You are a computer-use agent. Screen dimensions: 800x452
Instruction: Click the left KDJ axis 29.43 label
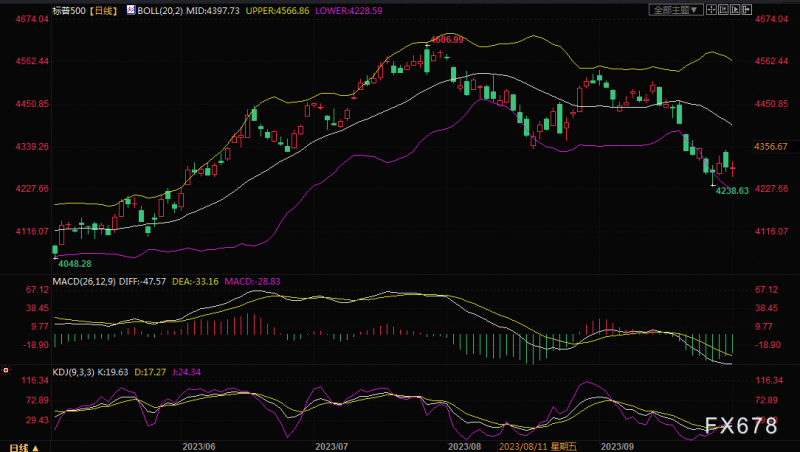(38, 420)
